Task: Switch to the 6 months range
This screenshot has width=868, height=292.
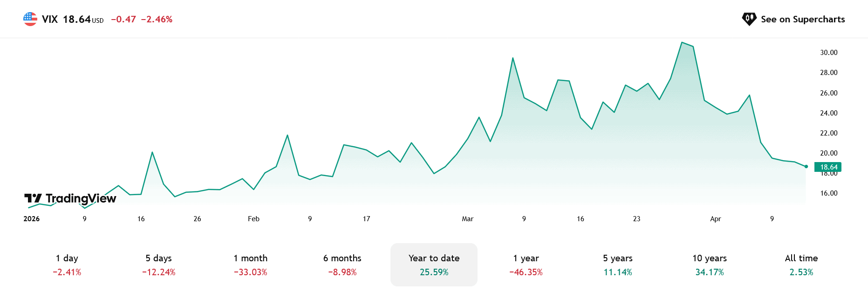Action: pos(342,265)
